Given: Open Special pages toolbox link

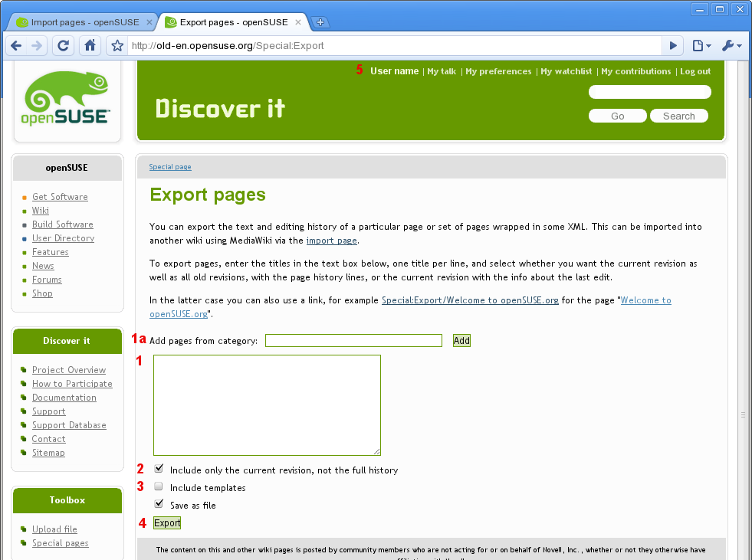Looking at the screenshot, I should [61, 543].
